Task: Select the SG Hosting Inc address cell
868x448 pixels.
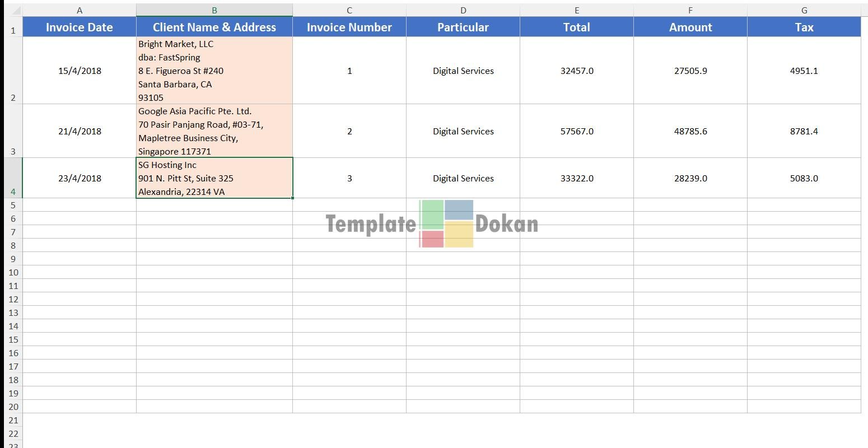Action: click(214, 178)
